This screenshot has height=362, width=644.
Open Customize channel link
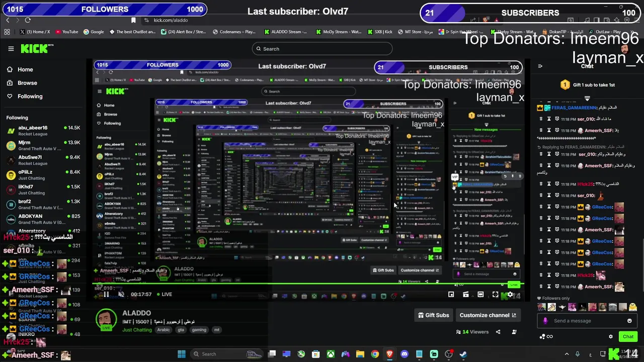[488, 315]
